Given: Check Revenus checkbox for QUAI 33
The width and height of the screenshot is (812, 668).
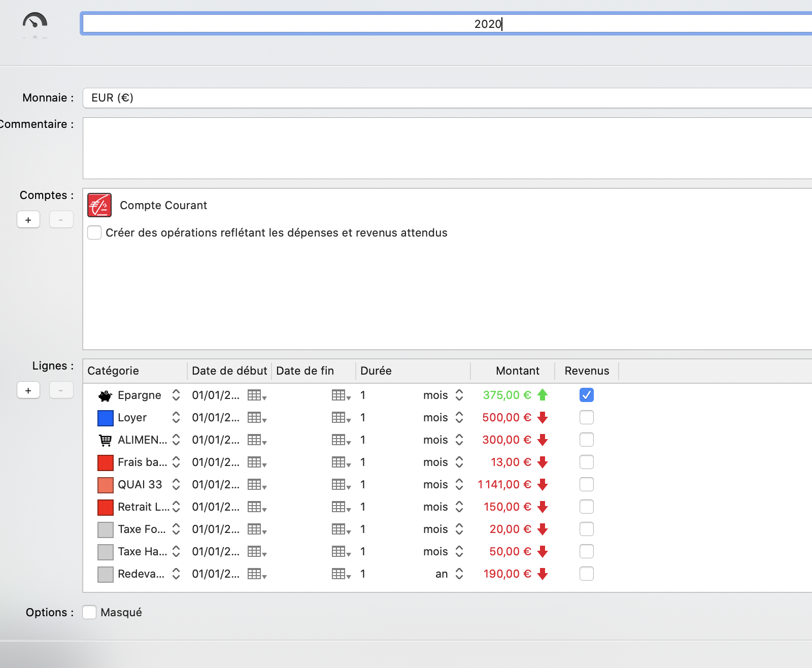Looking at the screenshot, I should (587, 484).
